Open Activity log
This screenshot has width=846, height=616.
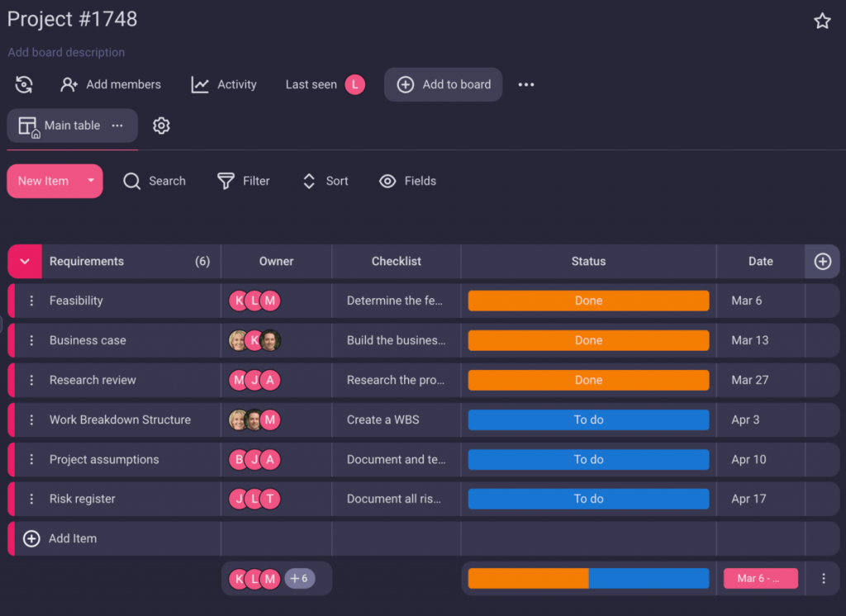(224, 84)
